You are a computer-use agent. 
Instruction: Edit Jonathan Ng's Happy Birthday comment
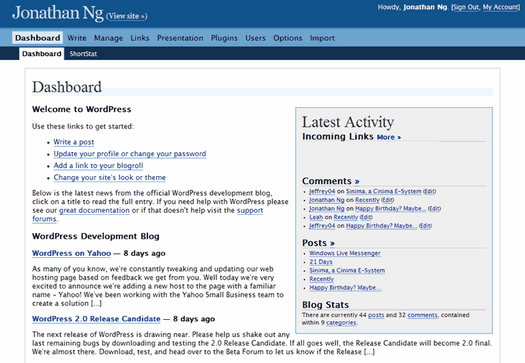(x=434, y=209)
